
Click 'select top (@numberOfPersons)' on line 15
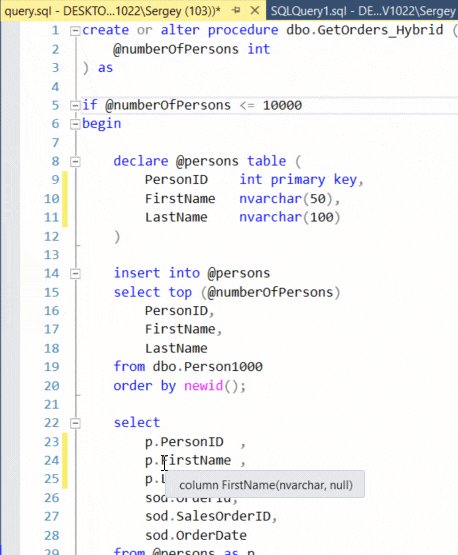pyautogui.click(x=227, y=292)
